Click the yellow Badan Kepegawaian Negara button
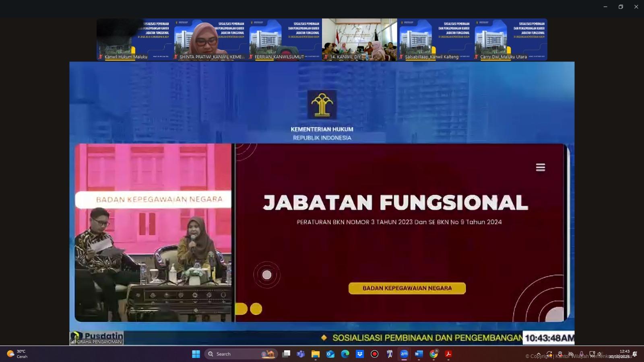This screenshot has height=362, width=644. point(407,288)
